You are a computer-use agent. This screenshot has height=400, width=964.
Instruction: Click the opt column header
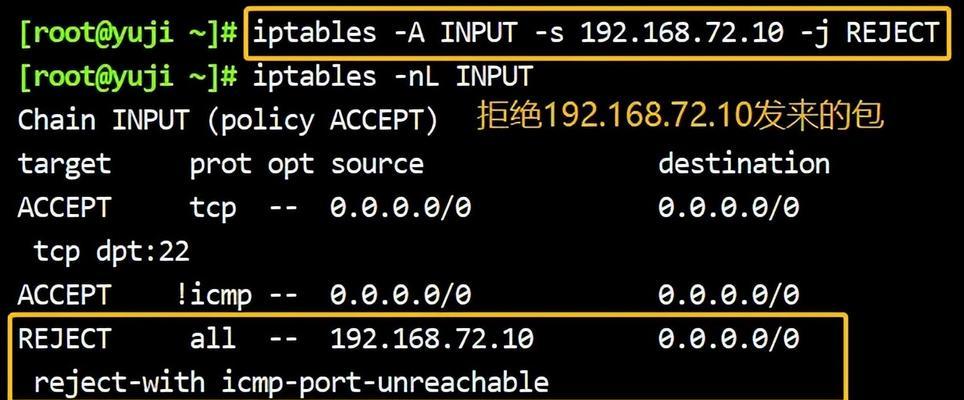click(290, 165)
